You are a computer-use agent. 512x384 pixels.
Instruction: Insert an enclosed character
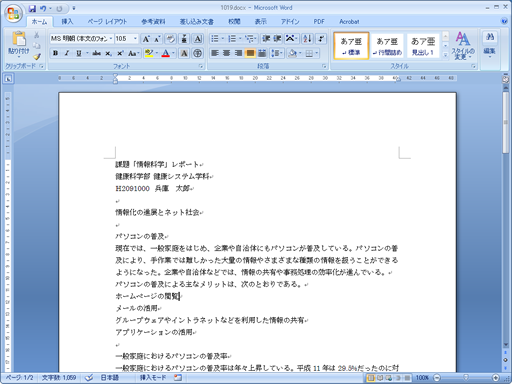coord(198,53)
